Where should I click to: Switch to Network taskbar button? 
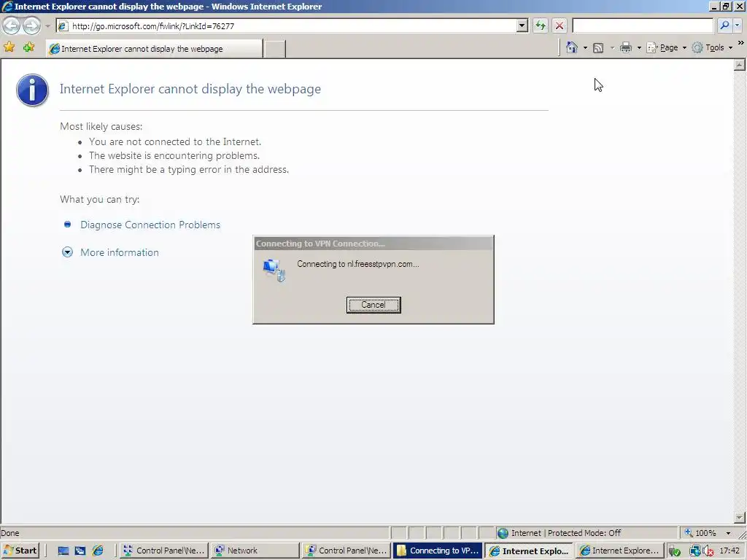[255, 551]
